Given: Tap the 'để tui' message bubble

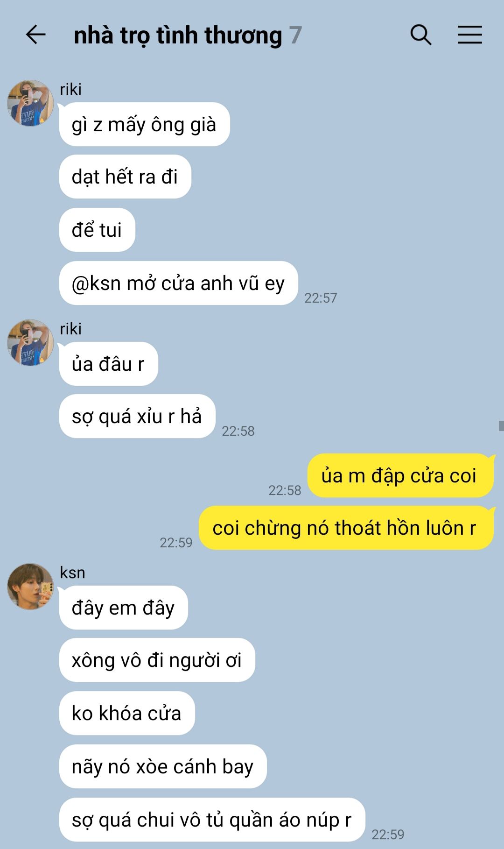Looking at the screenshot, I should pos(97,230).
